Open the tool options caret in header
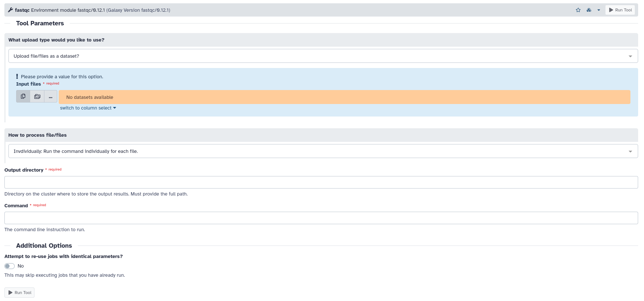The image size is (644, 301). 598,10
